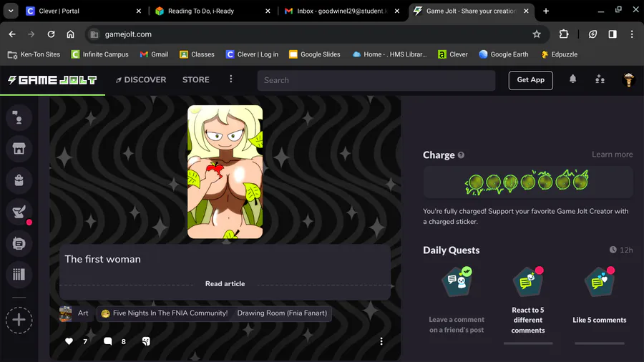View site information icon in address bar
644x362 pixels.
(x=94, y=34)
